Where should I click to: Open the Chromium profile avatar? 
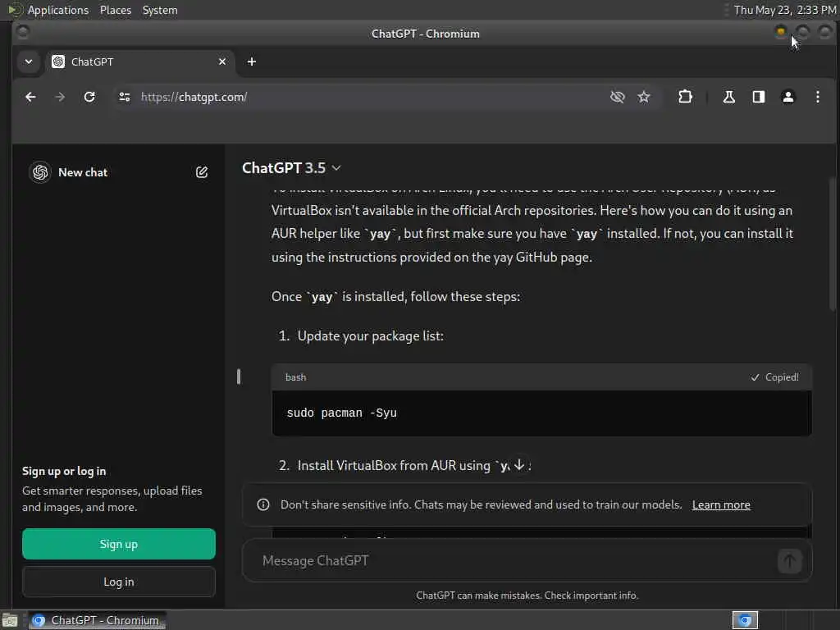coord(788,97)
